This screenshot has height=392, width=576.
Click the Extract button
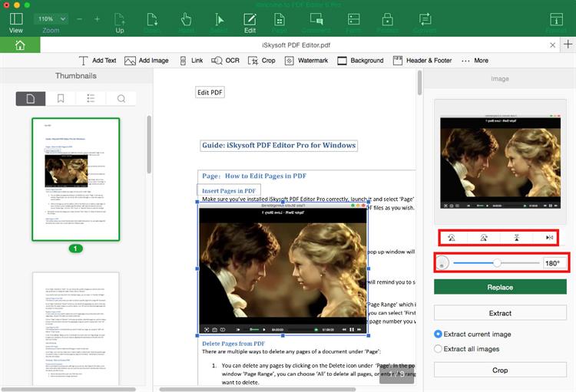point(500,313)
